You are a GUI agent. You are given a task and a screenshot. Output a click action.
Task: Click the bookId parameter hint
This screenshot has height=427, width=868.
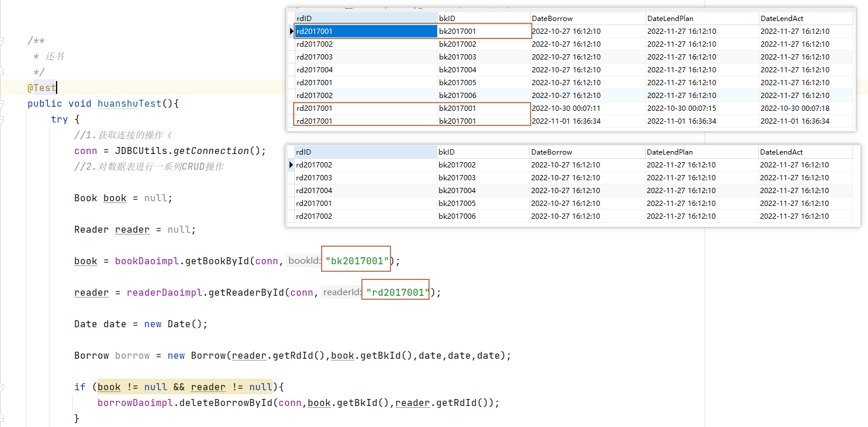pos(304,261)
